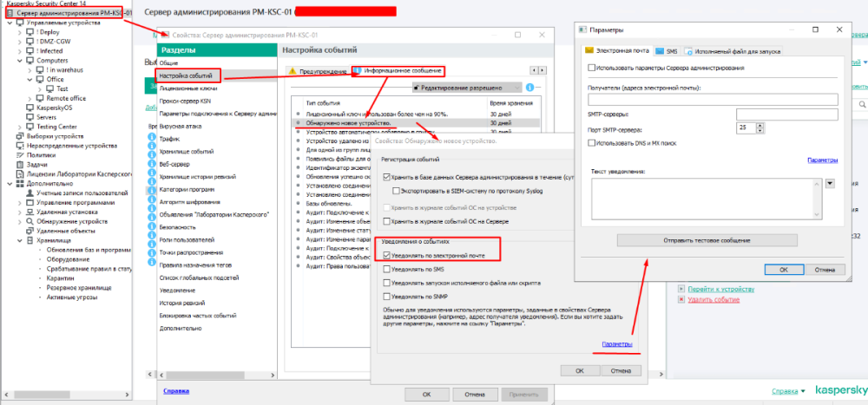Collapse the Хранилища tree node
The height and width of the screenshot is (405, 868).
point(21,241)
